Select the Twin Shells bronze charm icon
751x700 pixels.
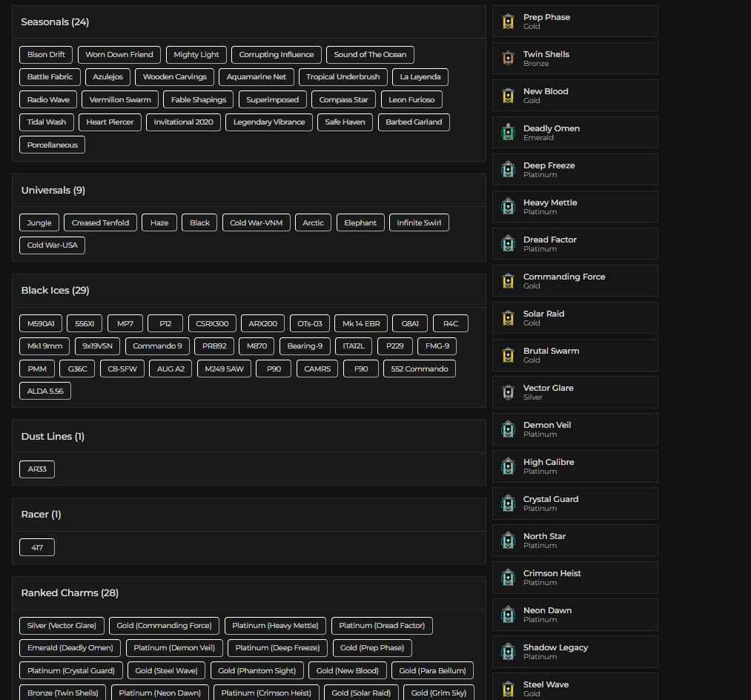pos(509,59)
